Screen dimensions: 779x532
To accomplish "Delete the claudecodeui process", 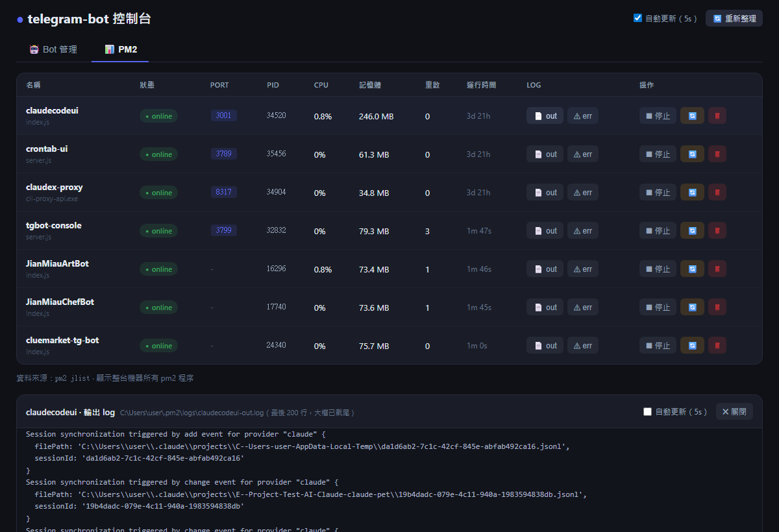I will coord(717,116).
